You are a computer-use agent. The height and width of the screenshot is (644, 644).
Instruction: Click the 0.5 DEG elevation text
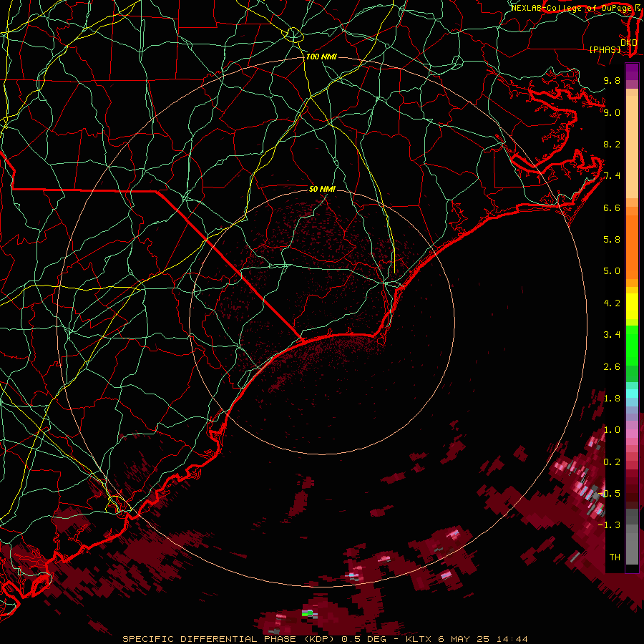coord(363,639)
